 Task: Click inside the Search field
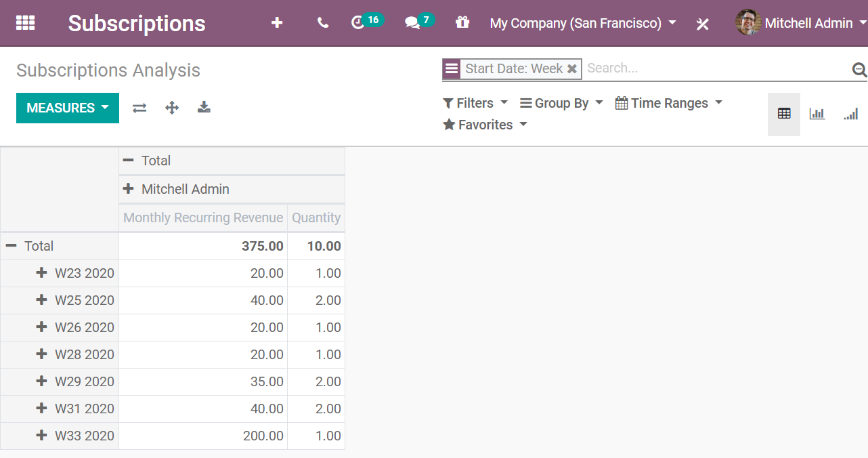[677, 68]
